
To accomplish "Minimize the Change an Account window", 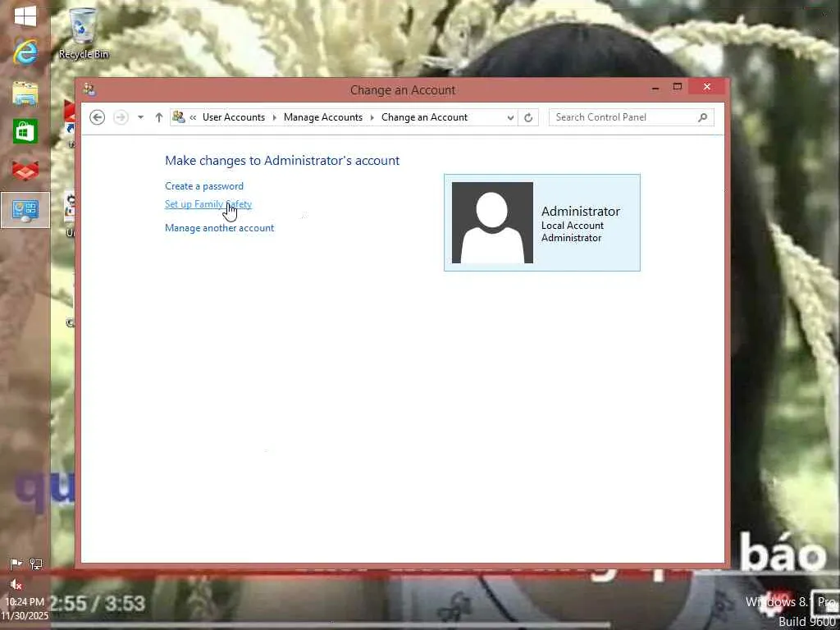I will tap(655, 87).
